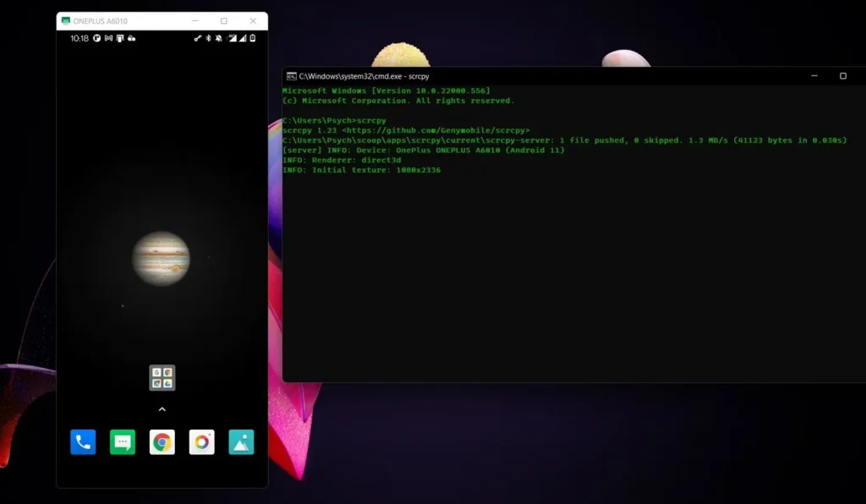Viewport: 866px width, 504px height.
Task: Open the Google apps folder
Action: [x=162, y=377]
